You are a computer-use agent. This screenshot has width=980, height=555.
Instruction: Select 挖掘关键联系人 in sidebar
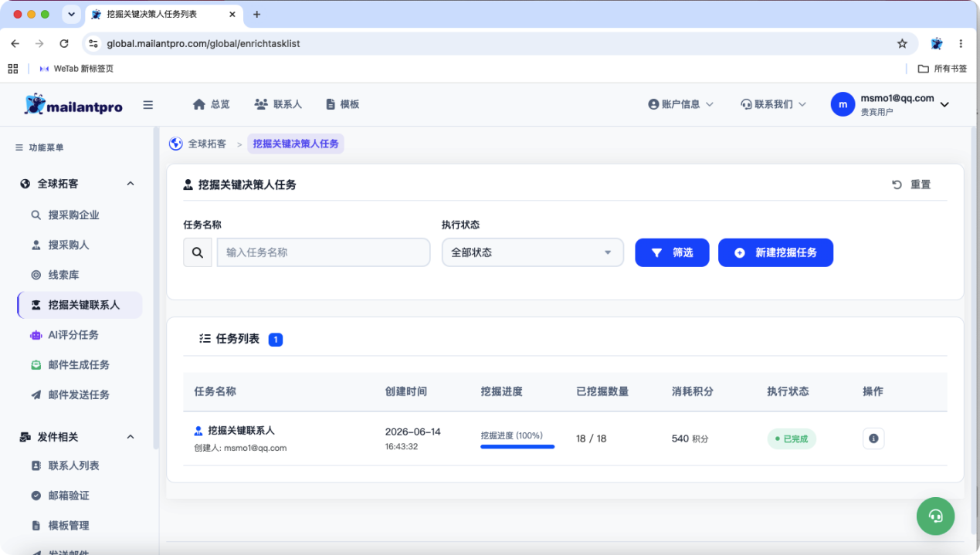pyautogui.click(x=80, y=305)
